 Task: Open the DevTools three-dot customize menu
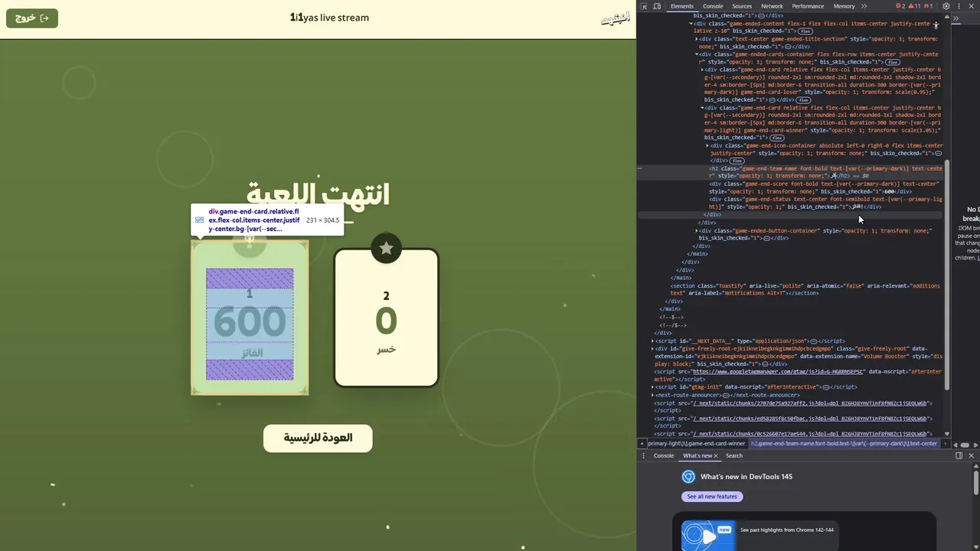point(959,6)
